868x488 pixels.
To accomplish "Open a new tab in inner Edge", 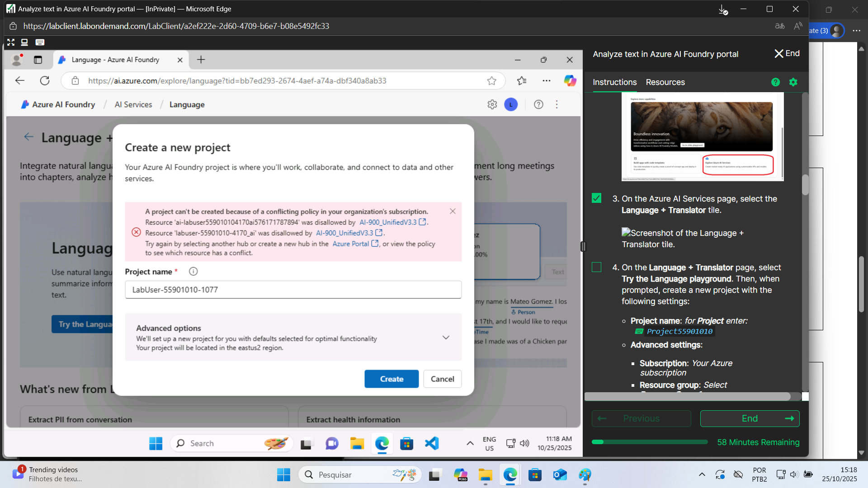I will pyautogui.click(x=201, y=60).
